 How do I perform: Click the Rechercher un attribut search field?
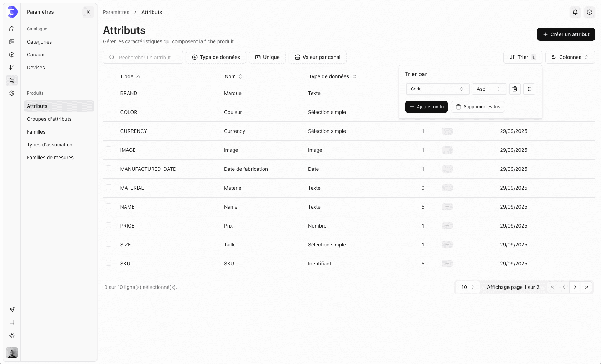tap(146, 58)
